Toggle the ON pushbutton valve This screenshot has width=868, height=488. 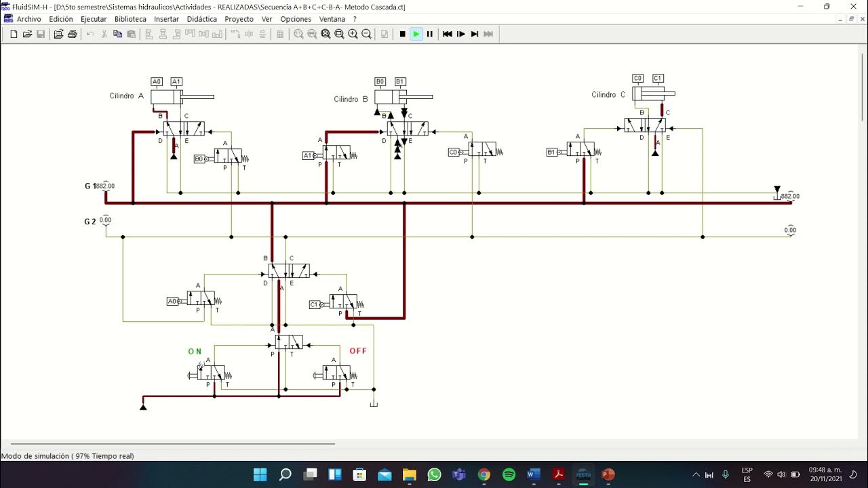(x=210, y=373)
